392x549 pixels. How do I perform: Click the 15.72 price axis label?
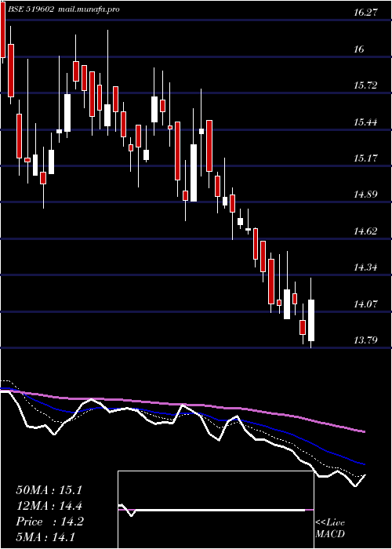coord(365,85)
